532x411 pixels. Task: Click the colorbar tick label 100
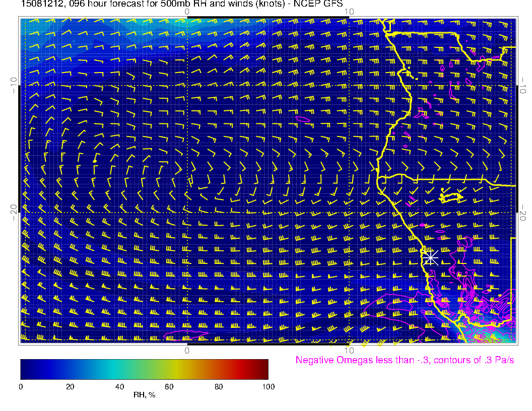[268, 386]
